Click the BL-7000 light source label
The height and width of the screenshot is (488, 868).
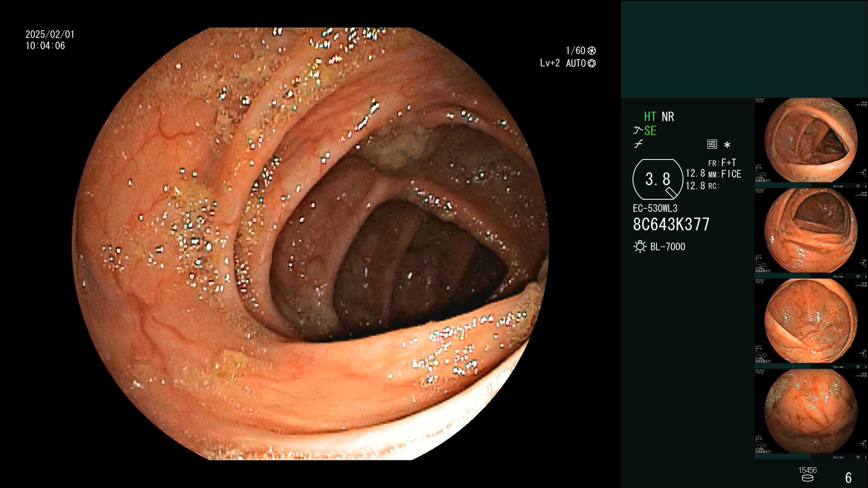(668, 247)
